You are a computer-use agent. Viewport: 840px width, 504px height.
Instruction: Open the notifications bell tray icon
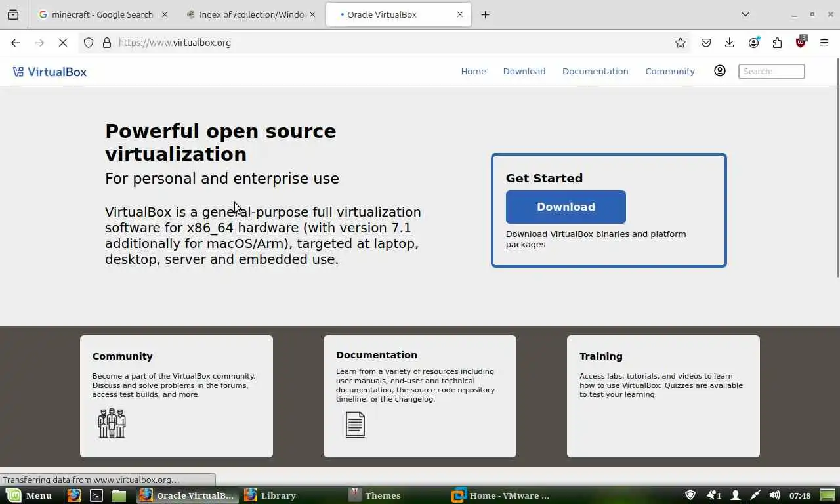pos(713,495)
